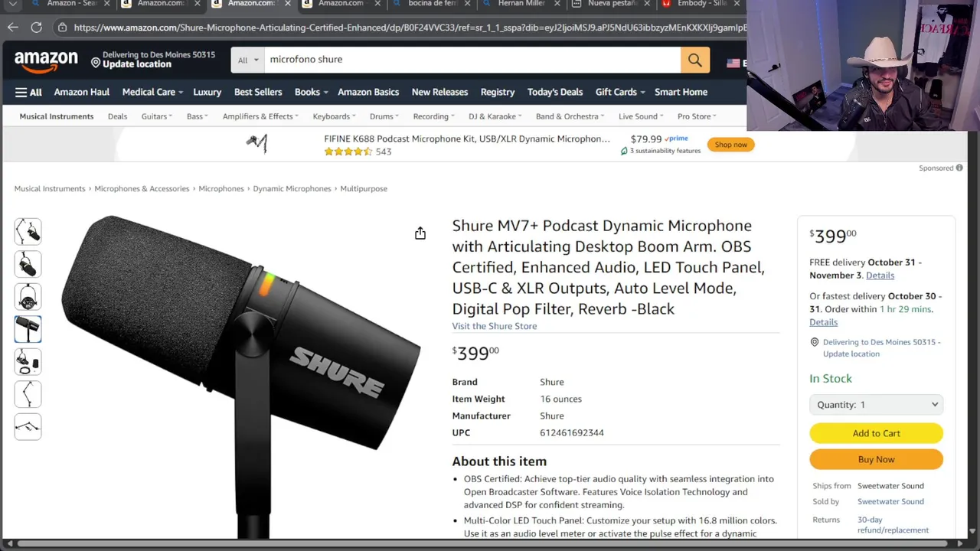Open the Guitars category dropdown
The image size is (980, 551).
pos(156,116)
